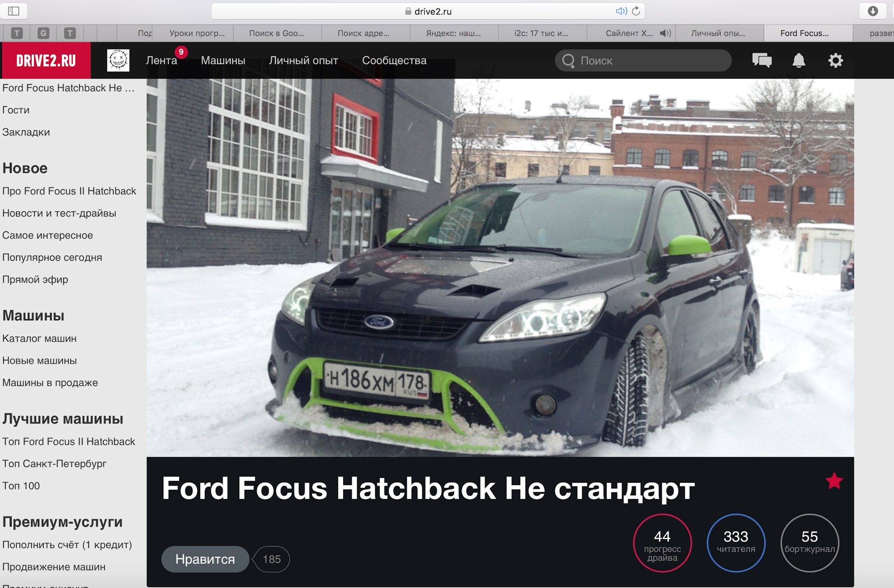Open the first pinned T tab
The image size is (894, 588).
coord(17,33)
